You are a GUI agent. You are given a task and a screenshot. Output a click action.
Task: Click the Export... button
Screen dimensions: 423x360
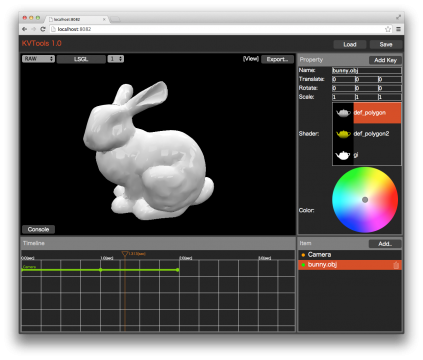277,59
